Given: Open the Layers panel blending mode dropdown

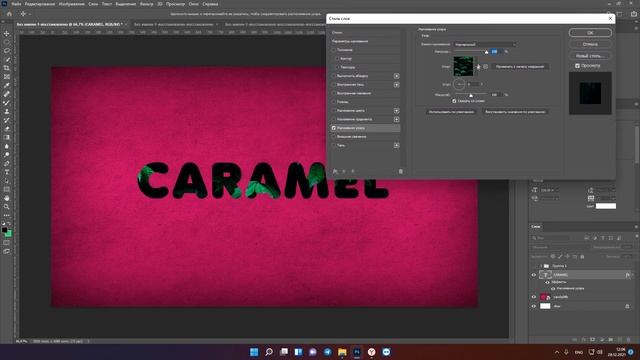Looking at the screenshot, I should (x=560, y=247).
